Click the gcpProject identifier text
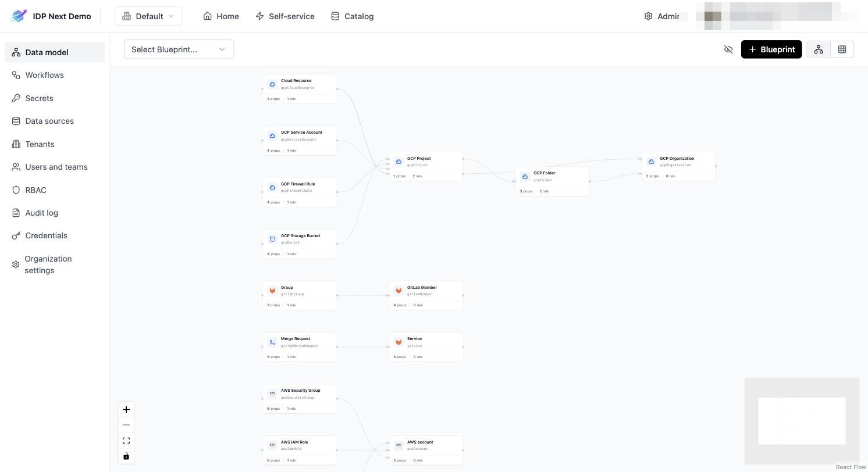This screenshot has height=472, width=868. click(418, 165)
